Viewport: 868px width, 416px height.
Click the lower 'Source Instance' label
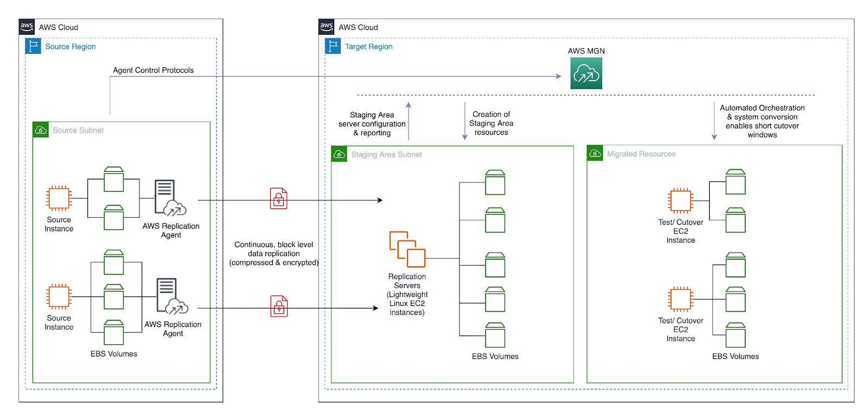coord(59,323)
